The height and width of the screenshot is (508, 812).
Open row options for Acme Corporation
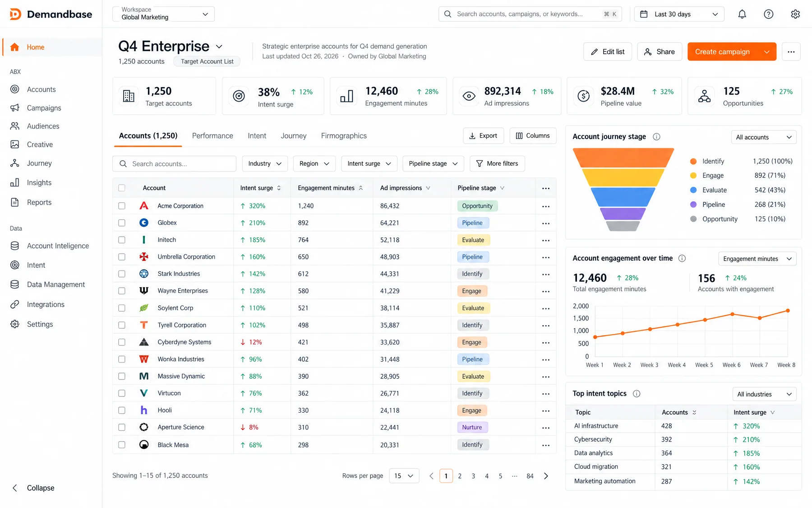(x=546, y=206)
